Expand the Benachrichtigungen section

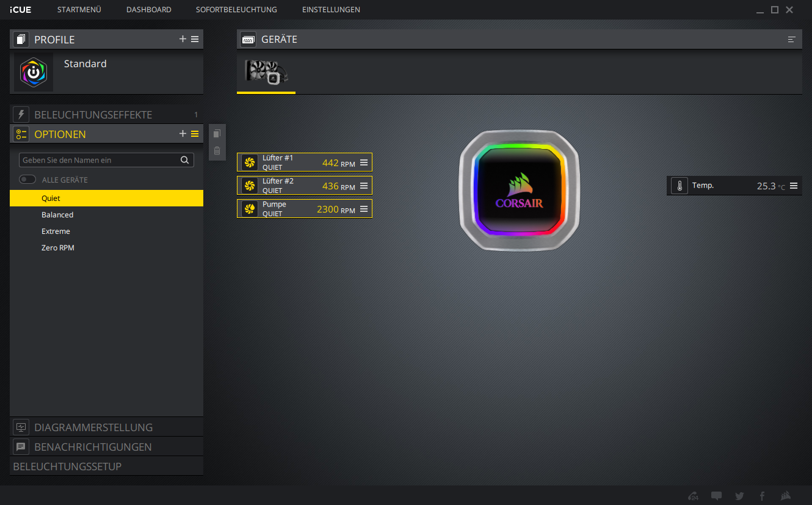(x=106, y=447)
